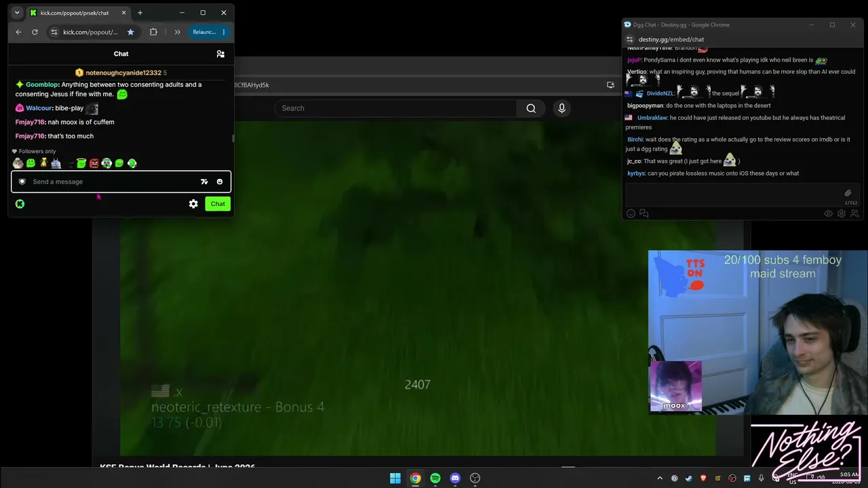Open Discord from the taskbar
Screen dimensions: 868x488
pyautogui.click(x=455, y=479)
